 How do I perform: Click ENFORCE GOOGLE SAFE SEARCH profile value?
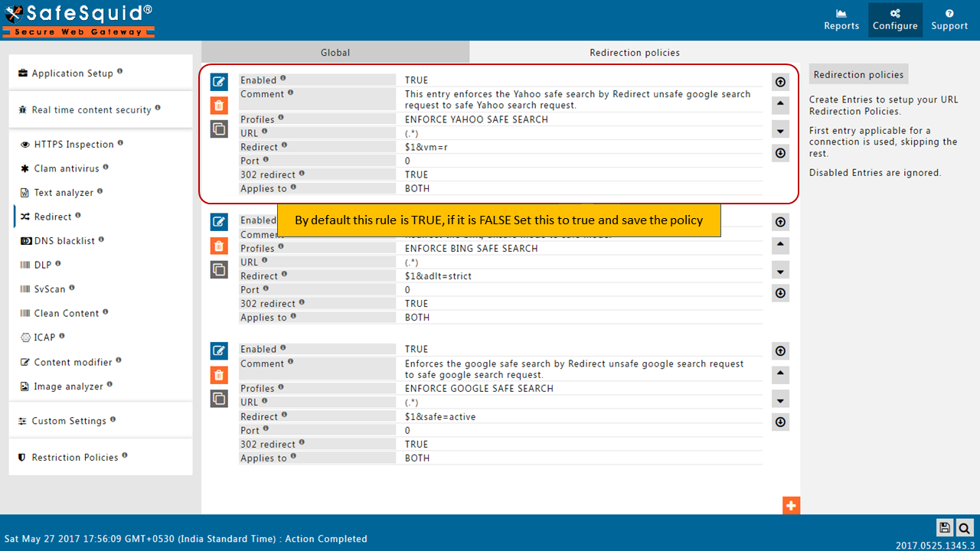pos(479,388)
